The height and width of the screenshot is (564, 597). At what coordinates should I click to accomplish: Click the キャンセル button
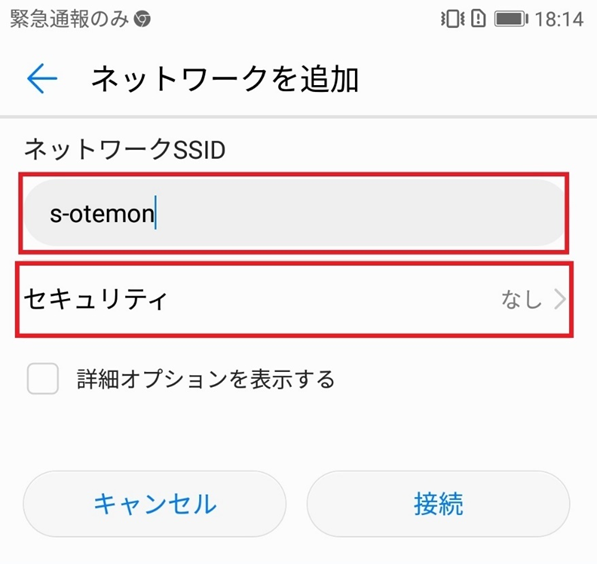(155, 504)
